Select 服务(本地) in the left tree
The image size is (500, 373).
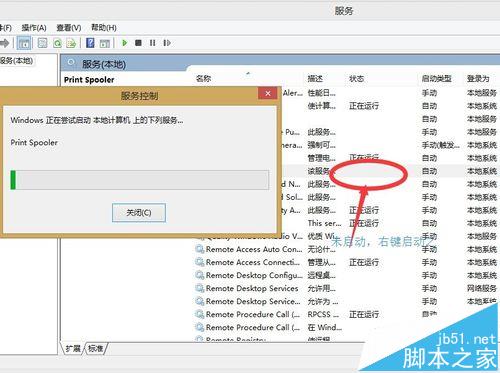[x=17, y=61]
